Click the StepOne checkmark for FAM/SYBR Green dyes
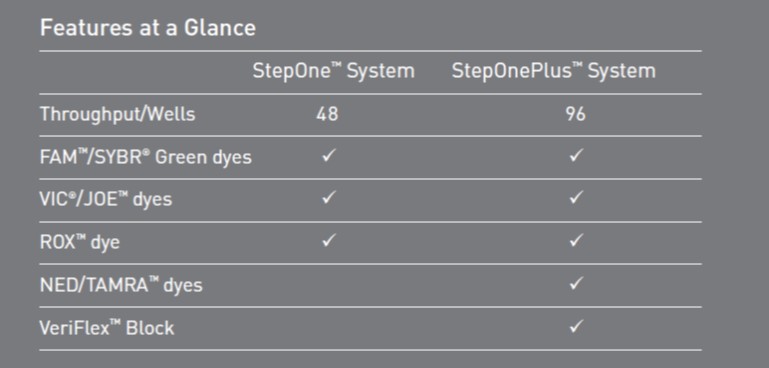Image resolution: width=769 pixels, height=368 pixels. (x=328, y=157)
